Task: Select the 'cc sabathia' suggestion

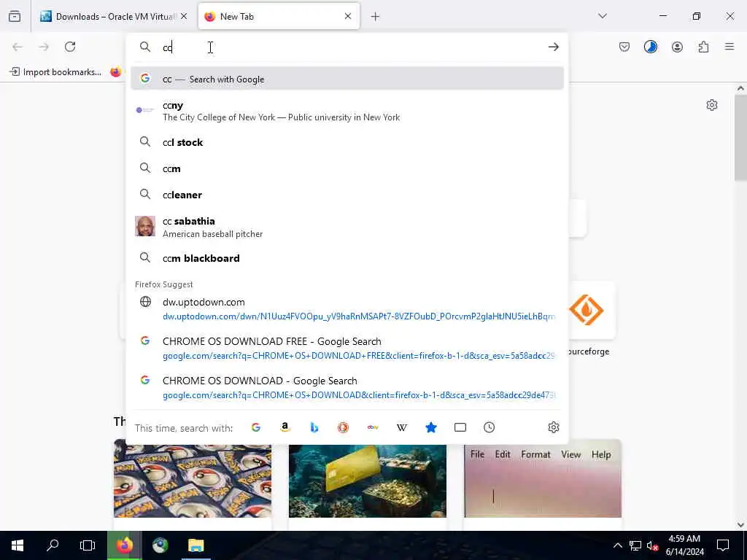Action: (347, 227)
